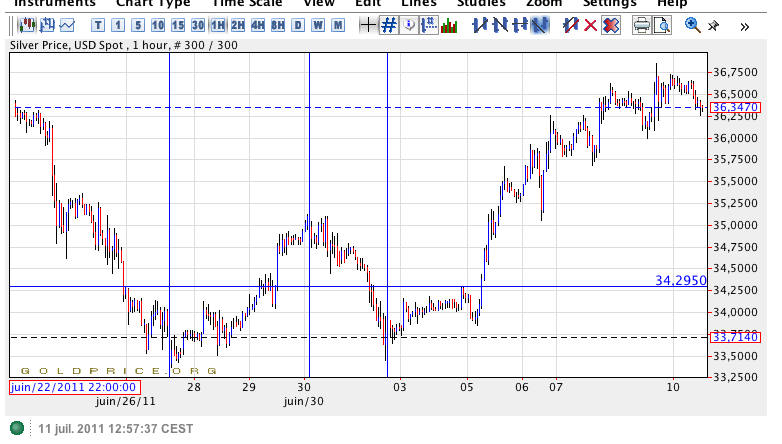Click the print chart icon

pos(640,25)
